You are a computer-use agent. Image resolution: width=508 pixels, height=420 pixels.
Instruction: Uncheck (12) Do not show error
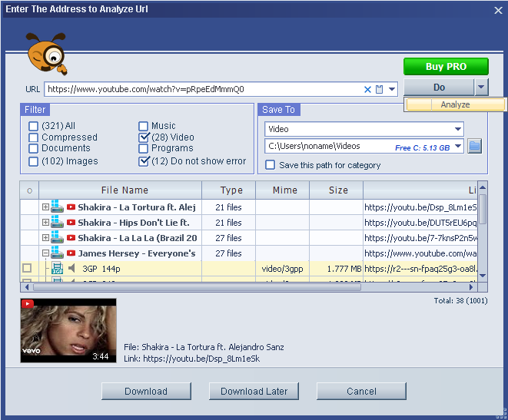[144, 161]
